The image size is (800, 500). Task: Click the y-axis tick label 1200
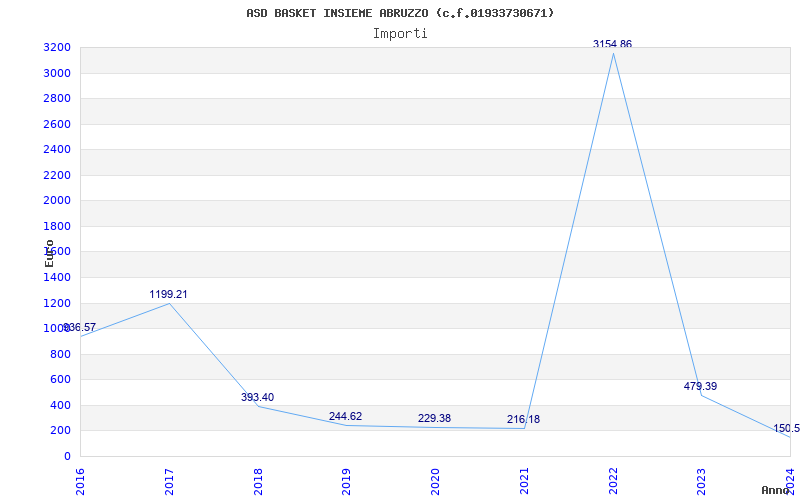tap(57, 304)
